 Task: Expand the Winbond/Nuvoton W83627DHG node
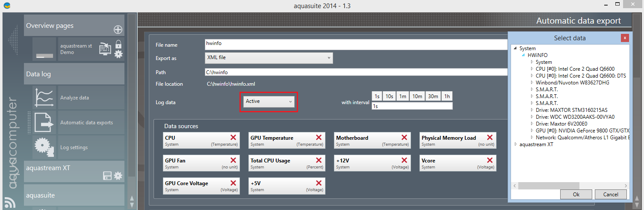point(532,83)
